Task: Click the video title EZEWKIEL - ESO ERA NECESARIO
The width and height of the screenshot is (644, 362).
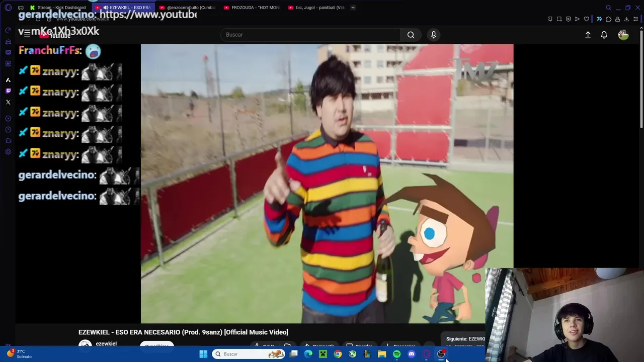Action: pyautogui.click(x=183, y=332)
